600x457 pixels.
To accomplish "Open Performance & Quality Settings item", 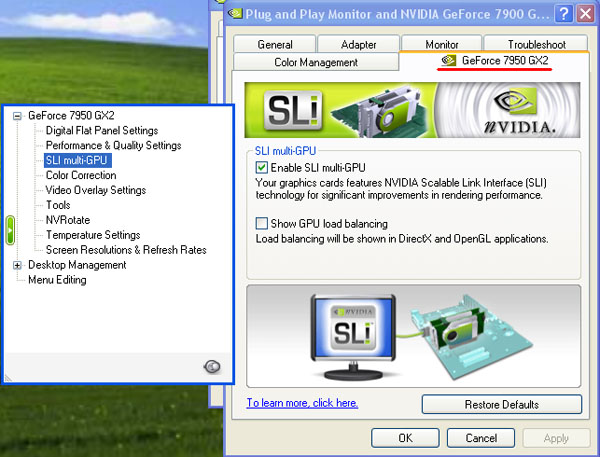I will point(113,145).
